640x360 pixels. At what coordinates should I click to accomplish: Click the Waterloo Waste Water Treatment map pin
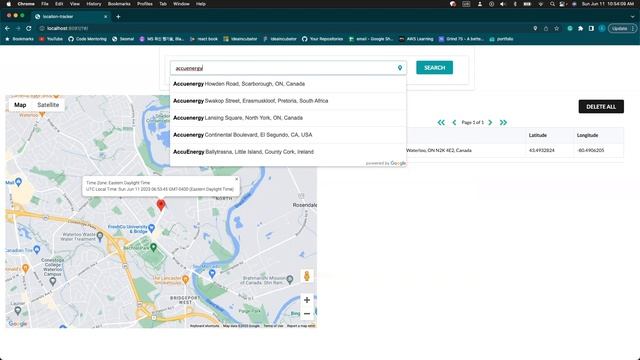coord(100,236)
